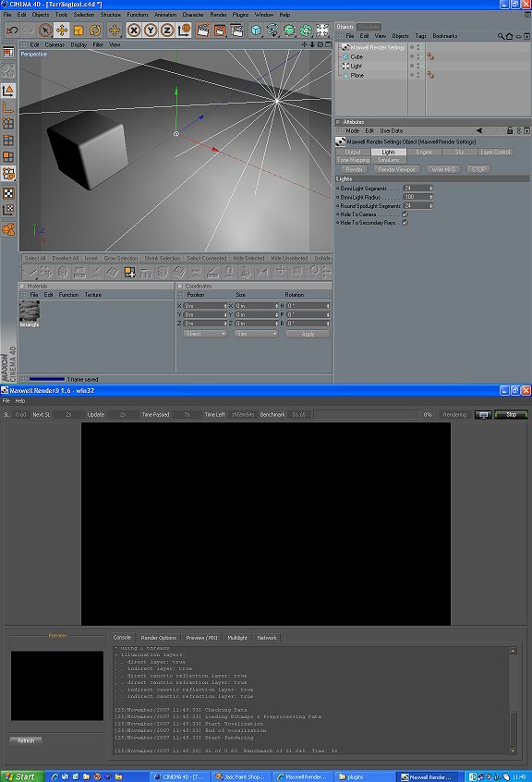The image size is (532, 782).
Task: Open the Render Settings icon
Action: tap(236, 31)
